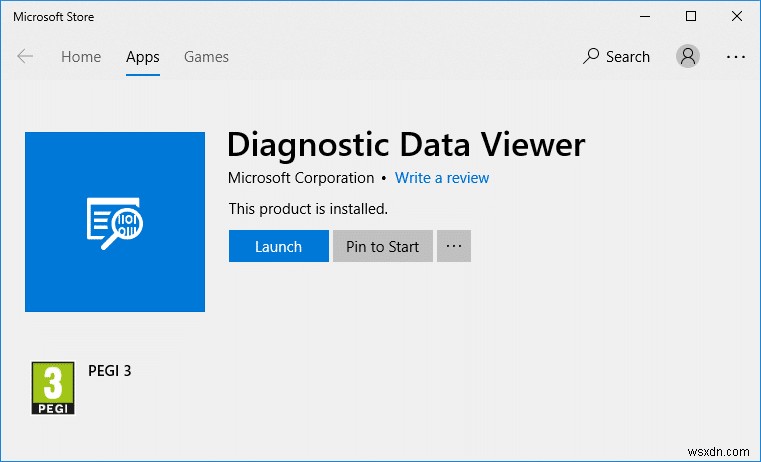Launch the Diagnostic Data Viewer app

pos(278,246)
